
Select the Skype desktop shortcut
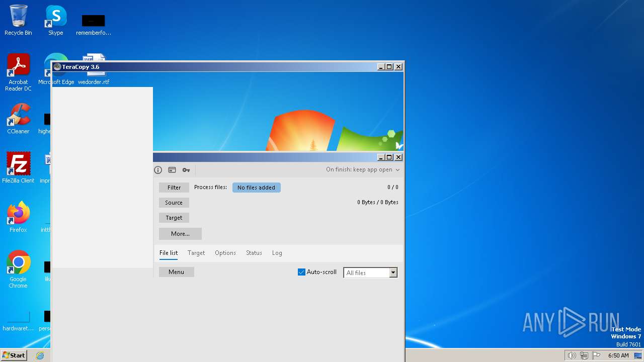56,20
